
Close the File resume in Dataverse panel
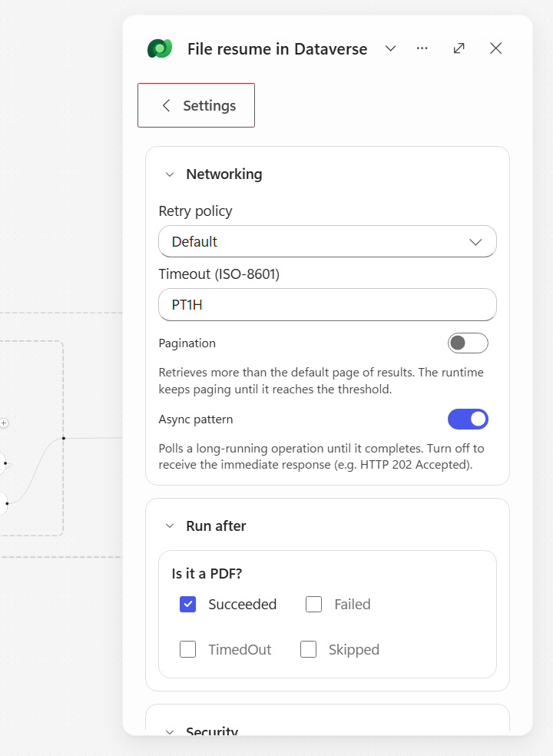coord(495,48)
